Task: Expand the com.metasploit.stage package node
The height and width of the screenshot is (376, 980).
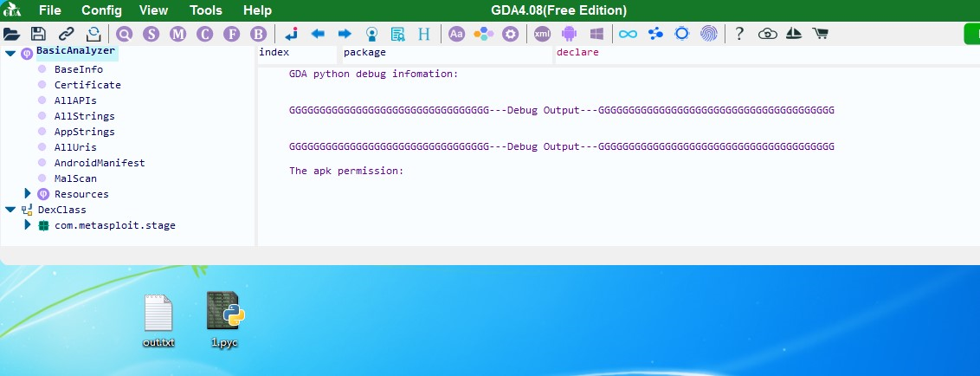Action: [28, 224]
